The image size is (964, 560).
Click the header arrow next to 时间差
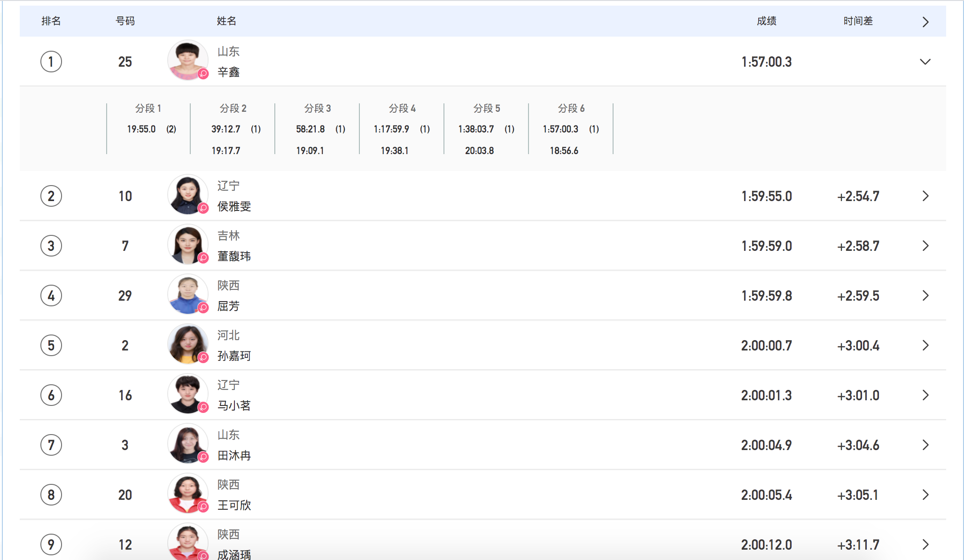point(925,22)
